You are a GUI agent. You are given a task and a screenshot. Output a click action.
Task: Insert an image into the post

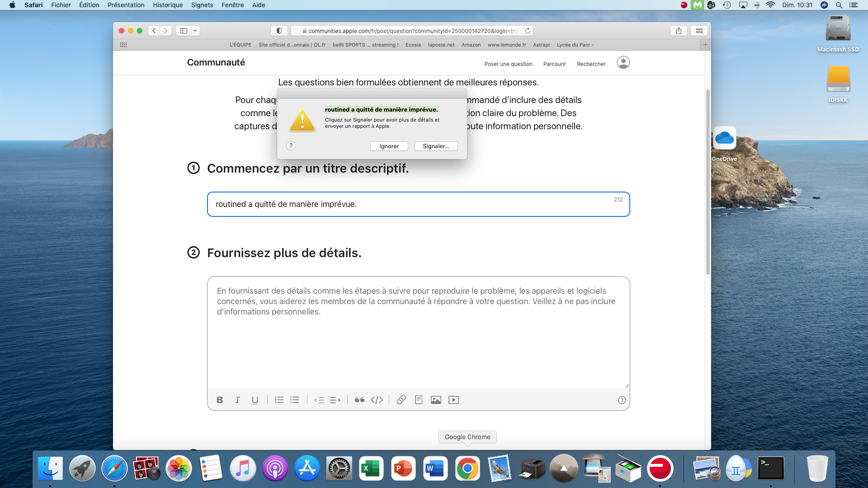click(x=436, y=400)
